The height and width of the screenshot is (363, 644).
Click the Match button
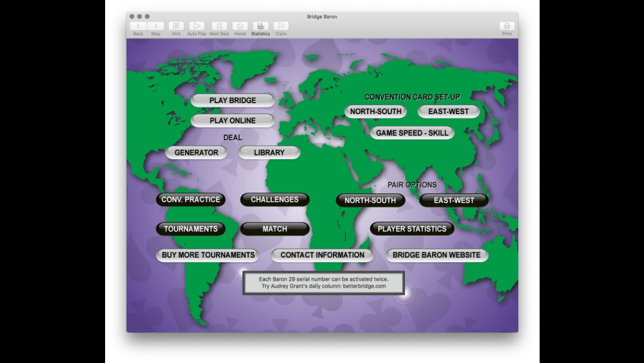(x=275, y=229)
